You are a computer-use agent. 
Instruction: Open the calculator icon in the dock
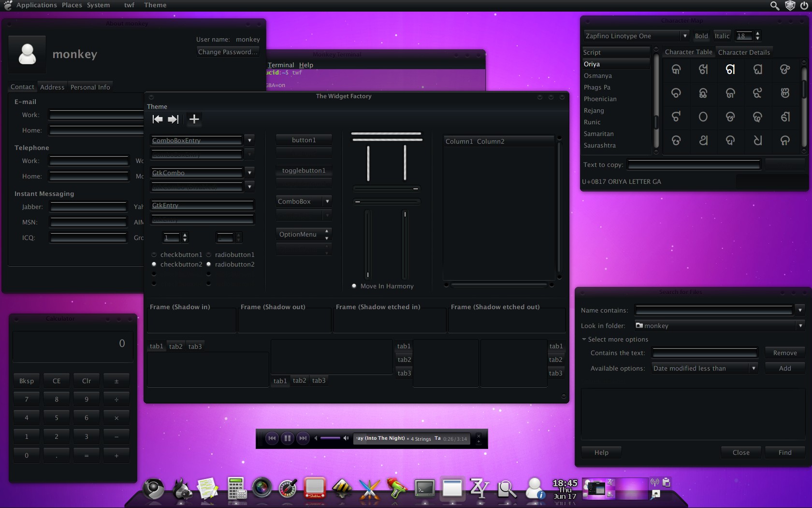pos(236,488)
